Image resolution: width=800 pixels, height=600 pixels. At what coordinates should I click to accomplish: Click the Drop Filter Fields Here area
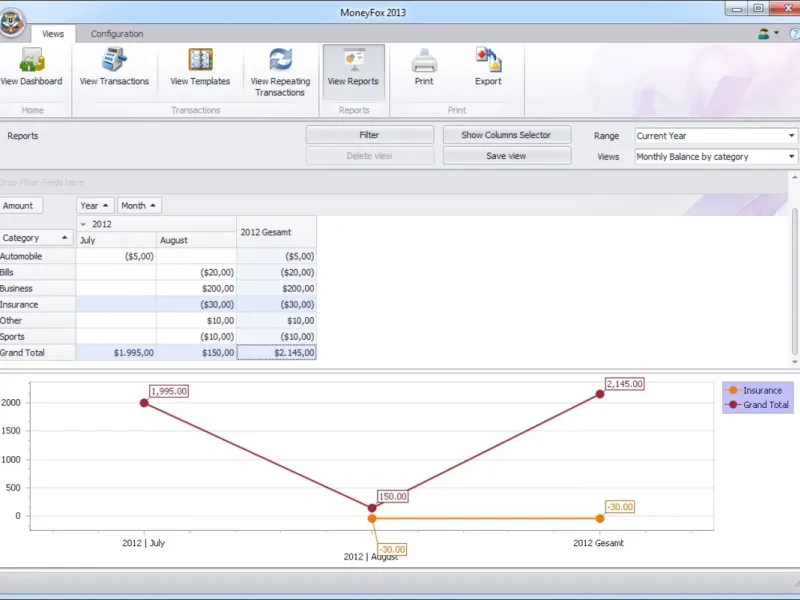coord(394,182)
